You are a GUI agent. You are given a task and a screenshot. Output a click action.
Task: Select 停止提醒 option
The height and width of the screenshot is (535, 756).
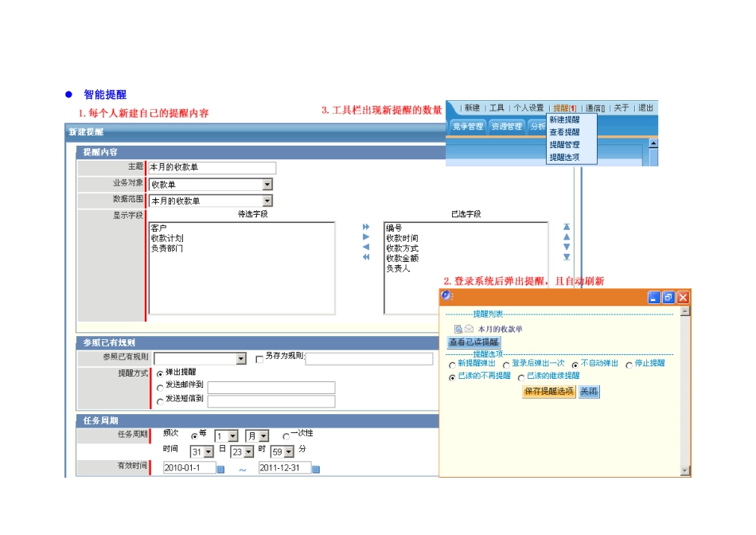point(629,365)
